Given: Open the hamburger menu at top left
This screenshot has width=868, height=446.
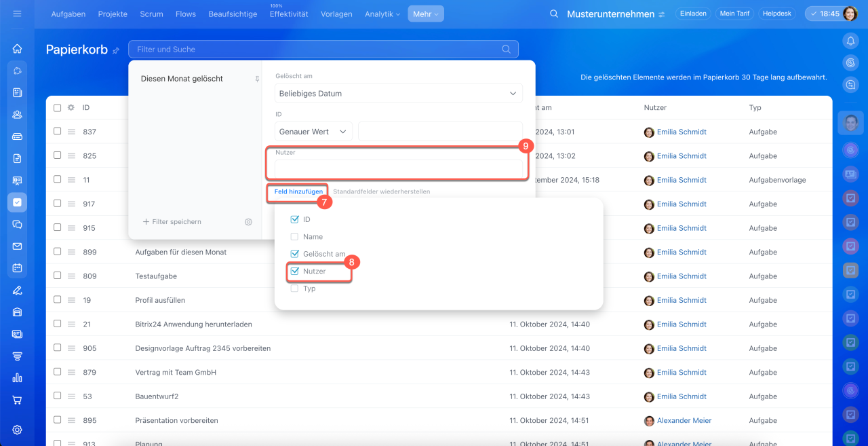Looking at the screenshot, I should coord(18,14).
